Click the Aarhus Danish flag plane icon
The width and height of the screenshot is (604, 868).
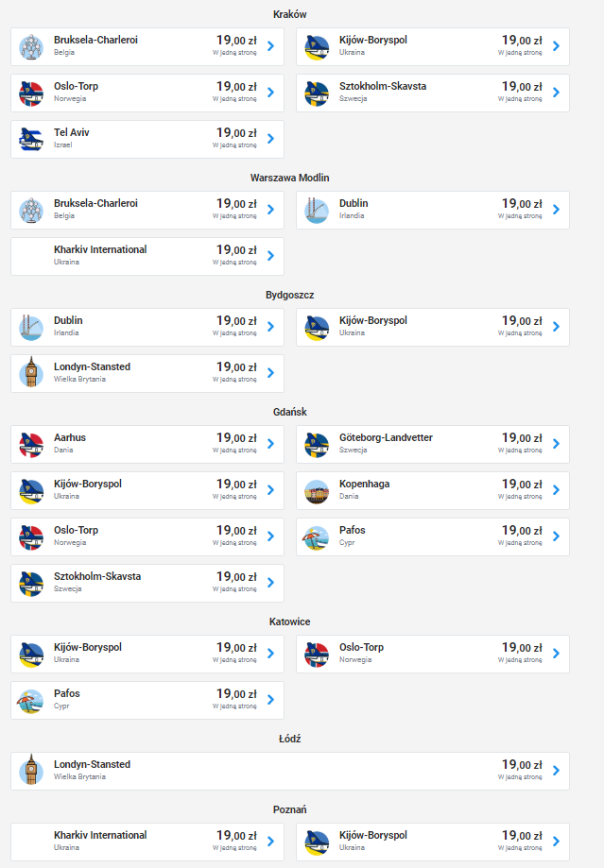31,445
